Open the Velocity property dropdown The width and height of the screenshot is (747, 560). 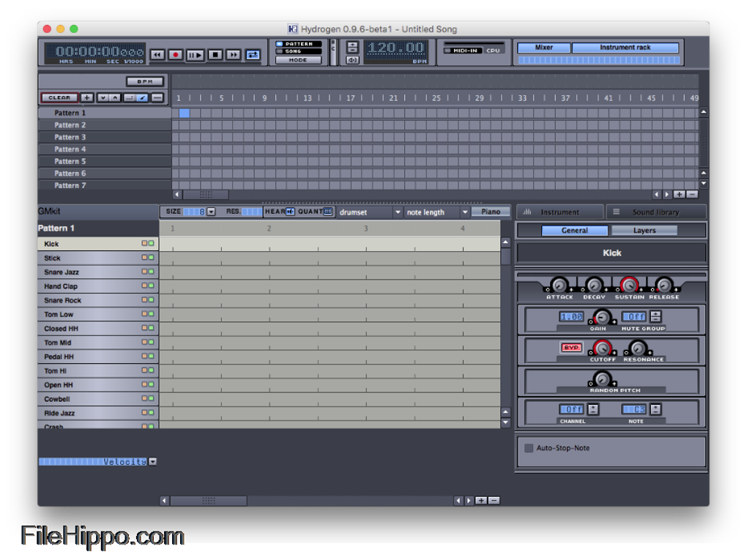pos(152,461)
